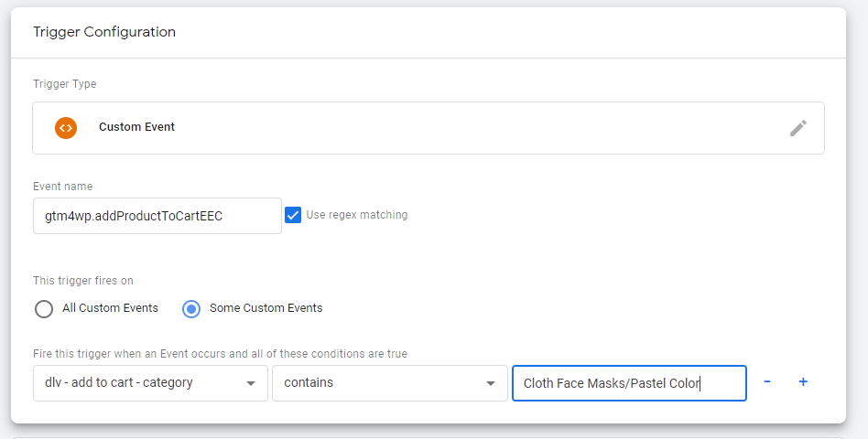Click the pencil edit icon for trigger type
This screenshot has width=868, height=439.
[x=797, y=128]
